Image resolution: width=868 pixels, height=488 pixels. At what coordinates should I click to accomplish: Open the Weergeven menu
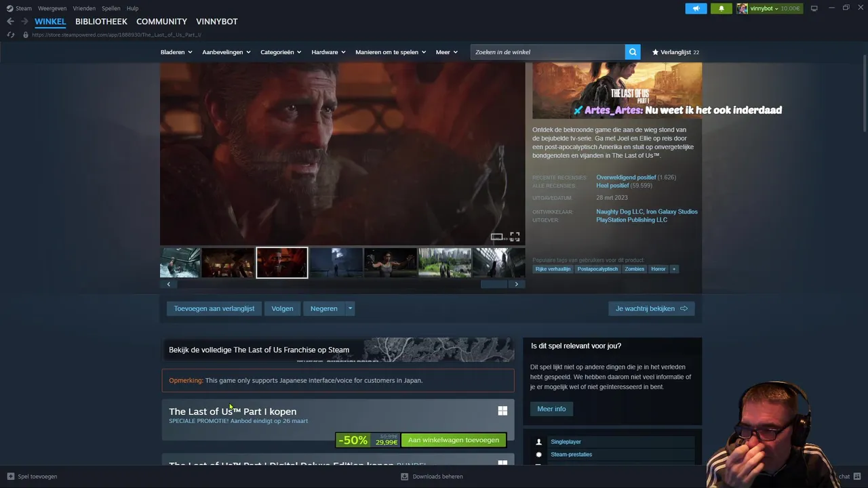click(x=52, y=8)
